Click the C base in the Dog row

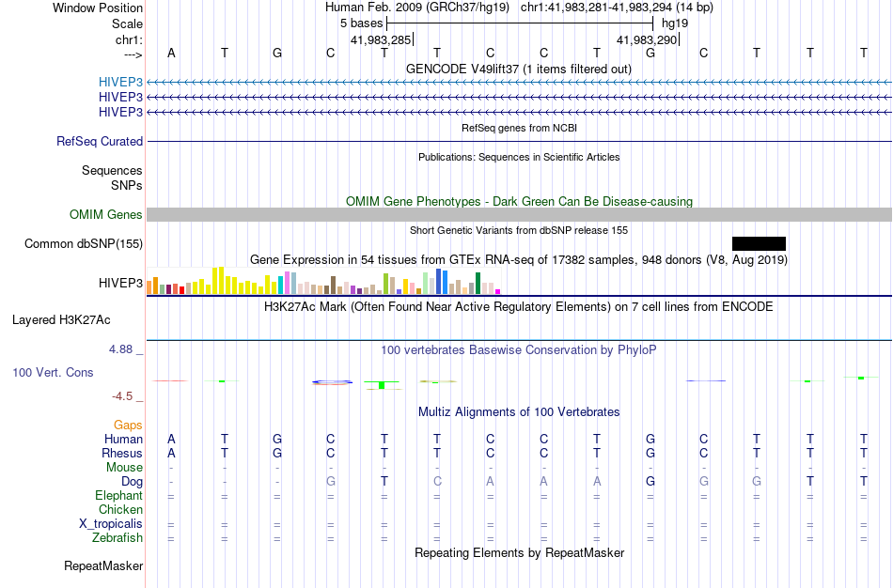pos(437,482)
